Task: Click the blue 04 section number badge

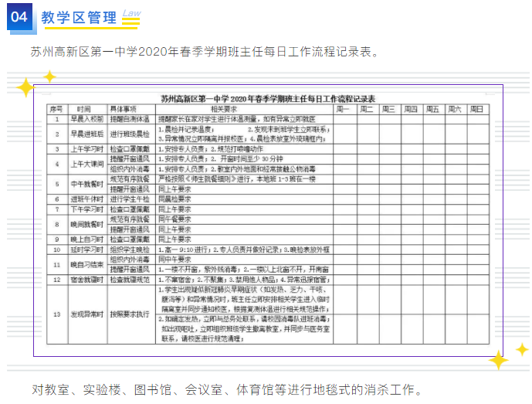Action: [19, 17]
